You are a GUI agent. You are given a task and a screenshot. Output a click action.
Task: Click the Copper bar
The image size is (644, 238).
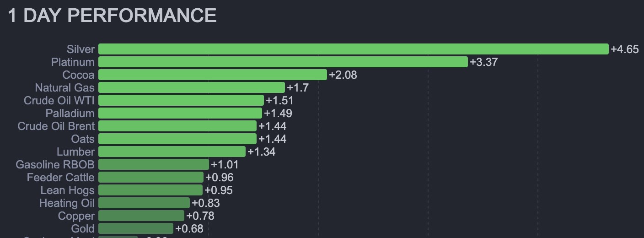[141, 216]
